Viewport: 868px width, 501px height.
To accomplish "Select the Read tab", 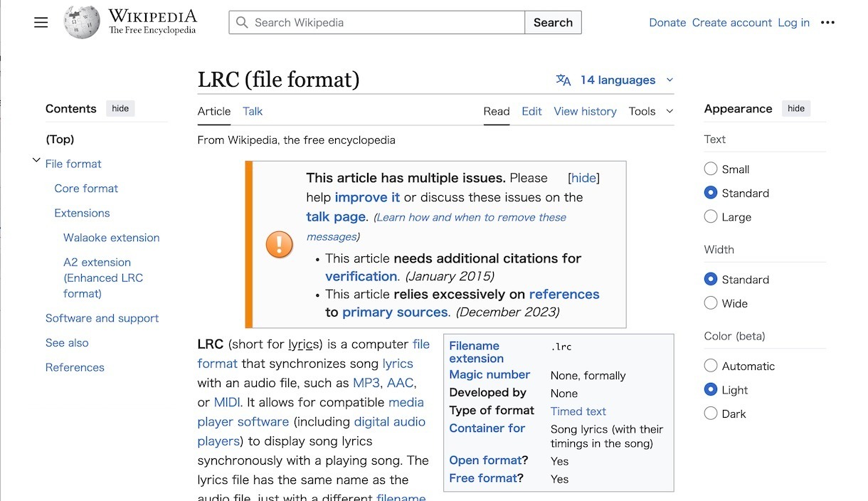I will click(497, 111).
